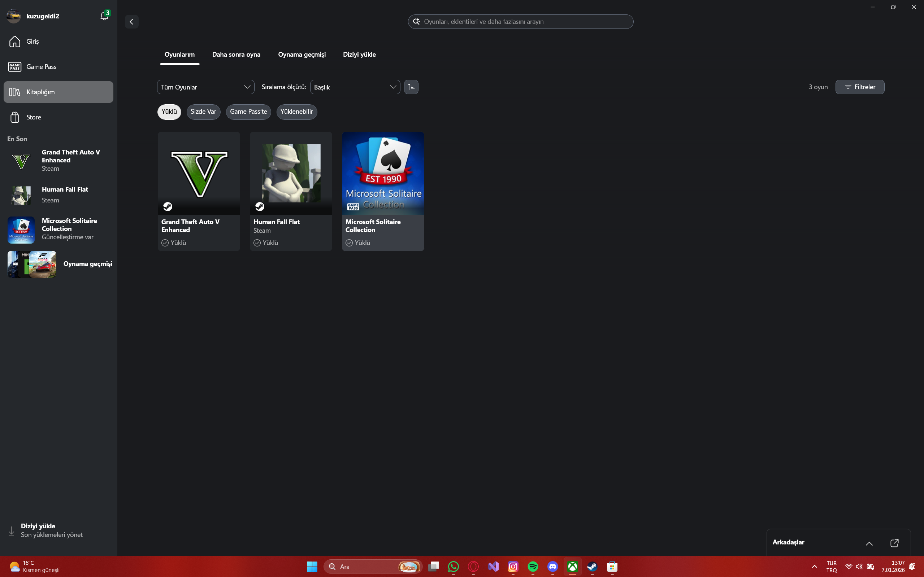Open the Windows Start menu
Viewport: 924px width, 577px height.
[x=312, y=567]
